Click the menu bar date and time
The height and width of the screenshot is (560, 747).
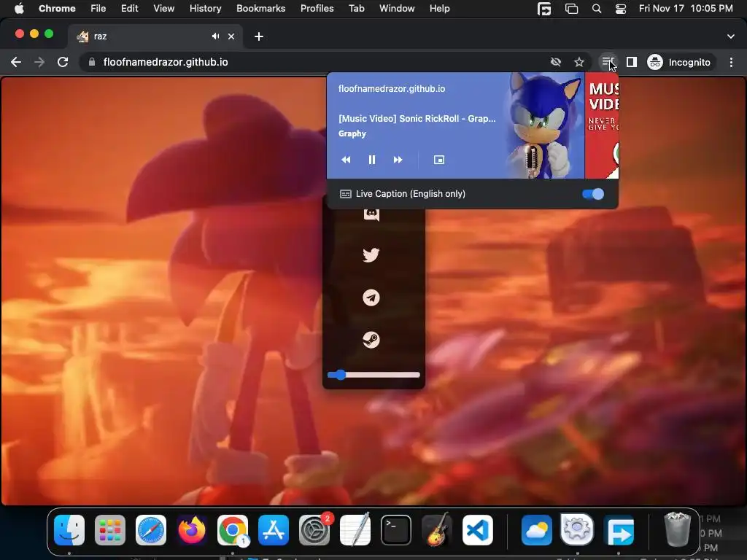pos(686,8)
